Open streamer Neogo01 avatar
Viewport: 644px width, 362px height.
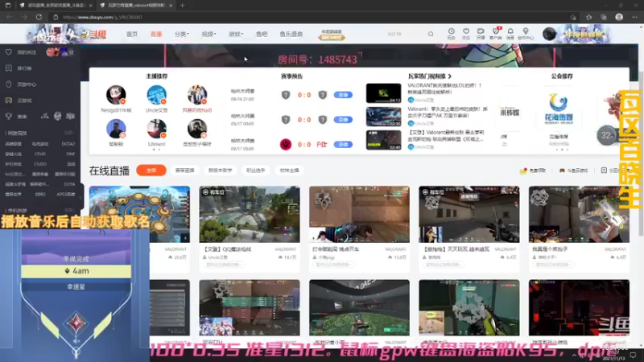[116, 95]
